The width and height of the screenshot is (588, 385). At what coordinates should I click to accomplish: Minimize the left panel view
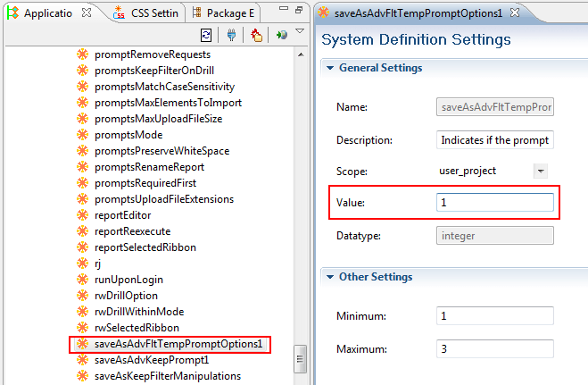point(284,8)
